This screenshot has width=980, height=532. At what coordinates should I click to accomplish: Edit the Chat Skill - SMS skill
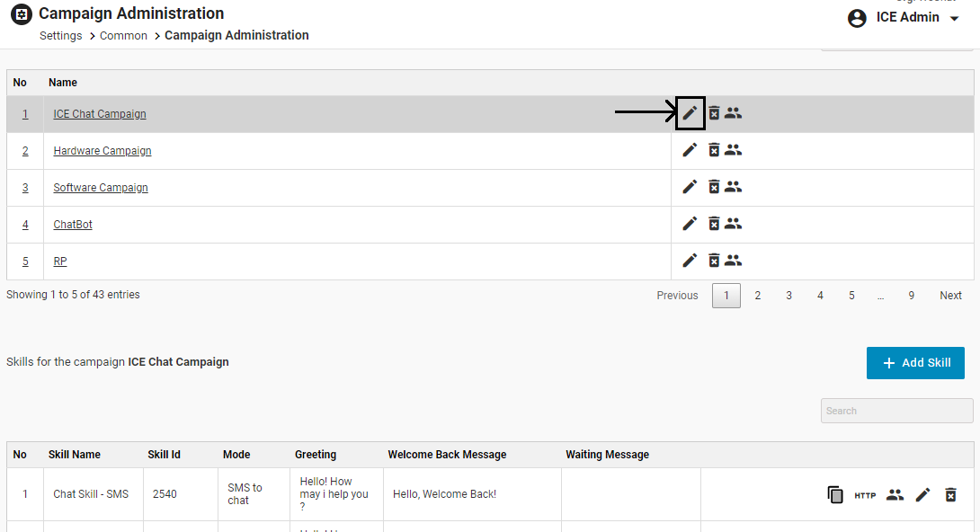pos(922,494)
